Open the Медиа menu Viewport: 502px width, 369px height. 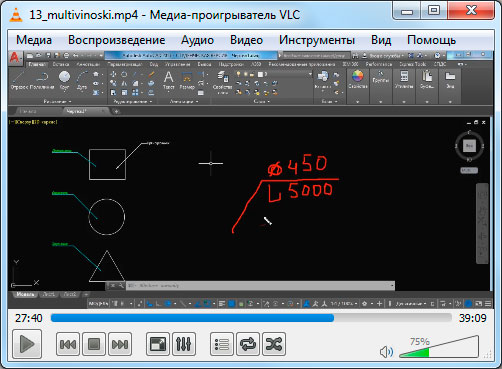[34, 40]
